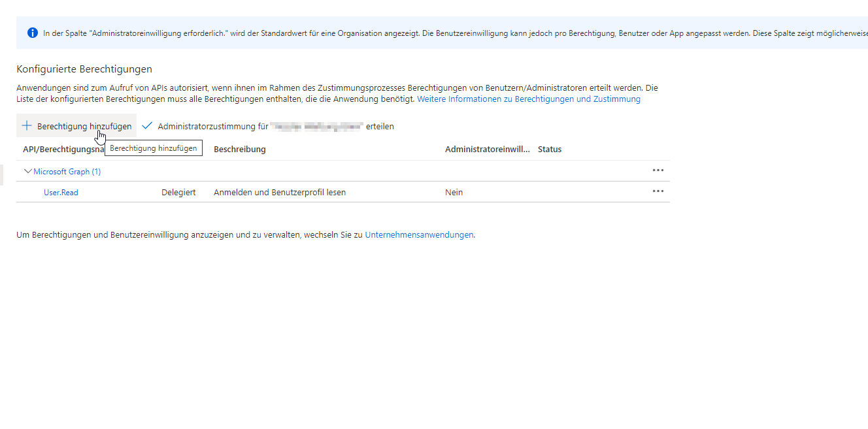Click the paragraph starting with Anwendungen sind zum Aufruf

coord(327,87)
